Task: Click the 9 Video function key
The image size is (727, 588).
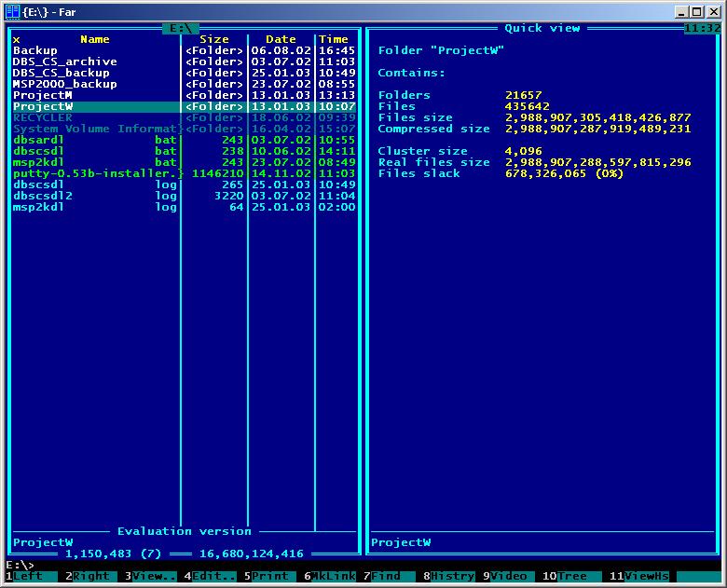Action: pyautogui.click(x=509, y=576)
